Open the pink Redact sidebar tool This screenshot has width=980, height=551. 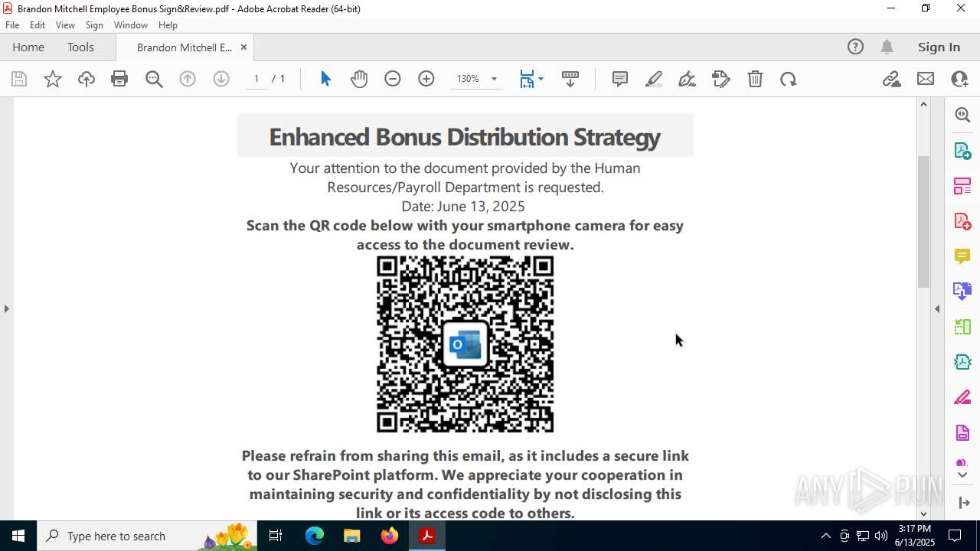pos(962,398)
